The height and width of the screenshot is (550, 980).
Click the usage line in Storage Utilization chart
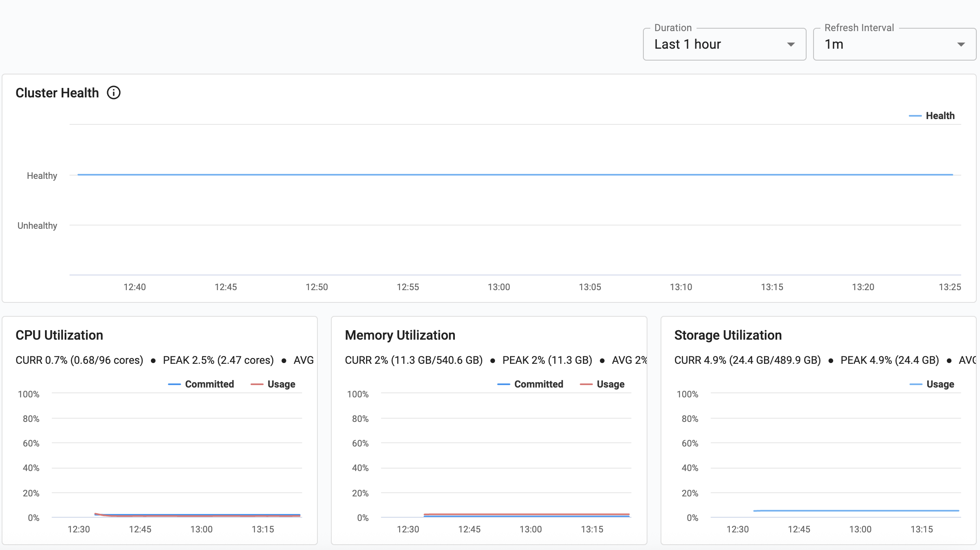click(856, 511)
